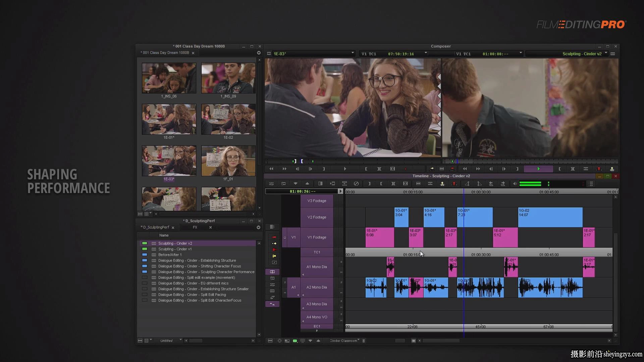Select the 1_INS_09 clip thumbnail
Image resolution: width=644 pixels, height=362 pixels.
click(x=228, y=78)
